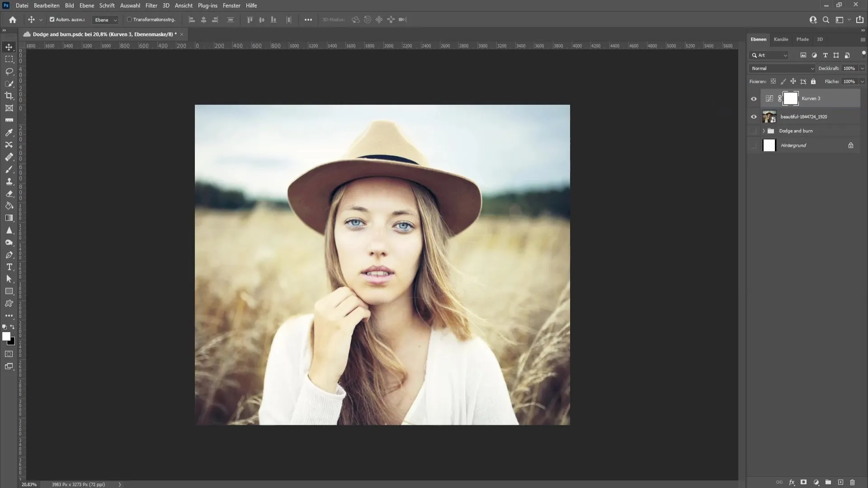Select Ebene from the menu bar

point(86,5)
